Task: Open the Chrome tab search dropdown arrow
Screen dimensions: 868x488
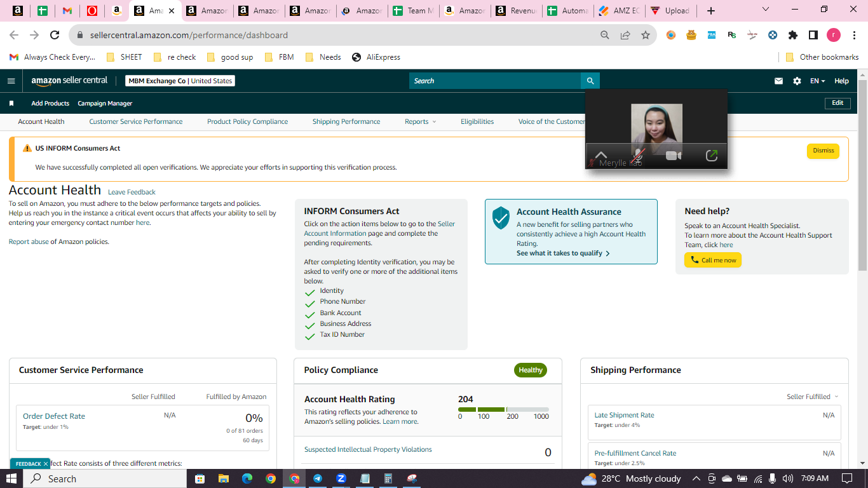Action: (x=765, y=10)
